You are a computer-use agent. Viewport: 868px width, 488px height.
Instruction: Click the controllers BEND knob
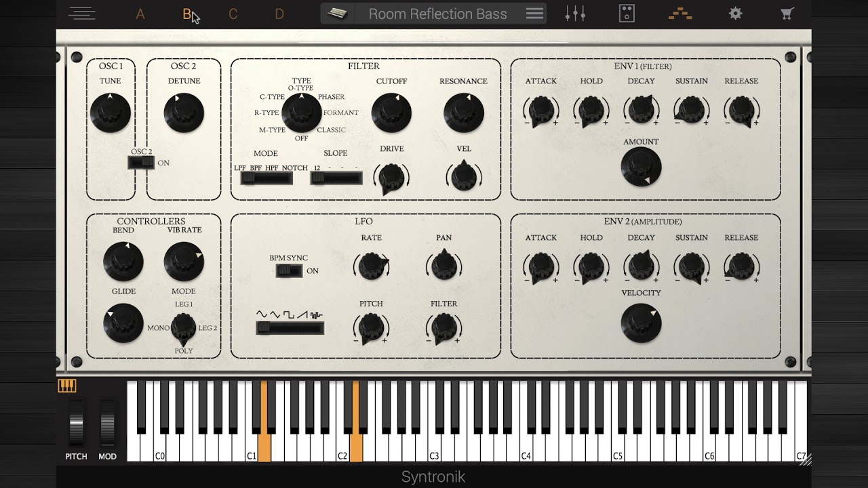pos(123,262)
